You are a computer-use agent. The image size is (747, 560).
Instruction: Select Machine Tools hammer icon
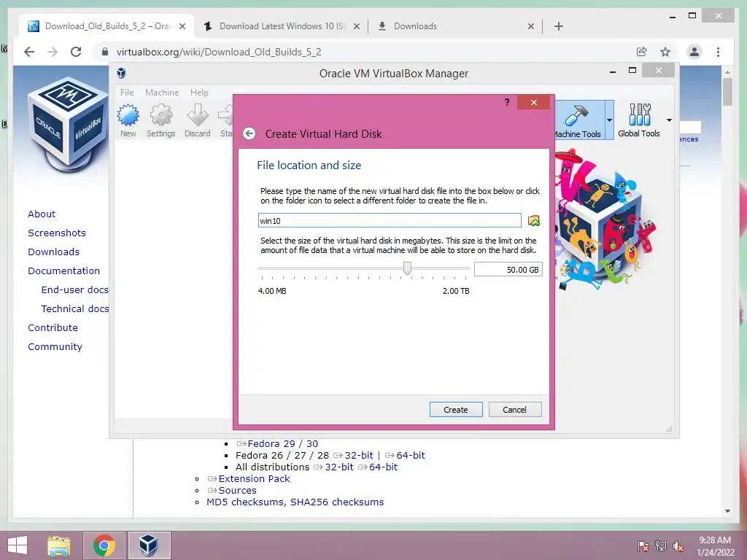coord(576,115)
